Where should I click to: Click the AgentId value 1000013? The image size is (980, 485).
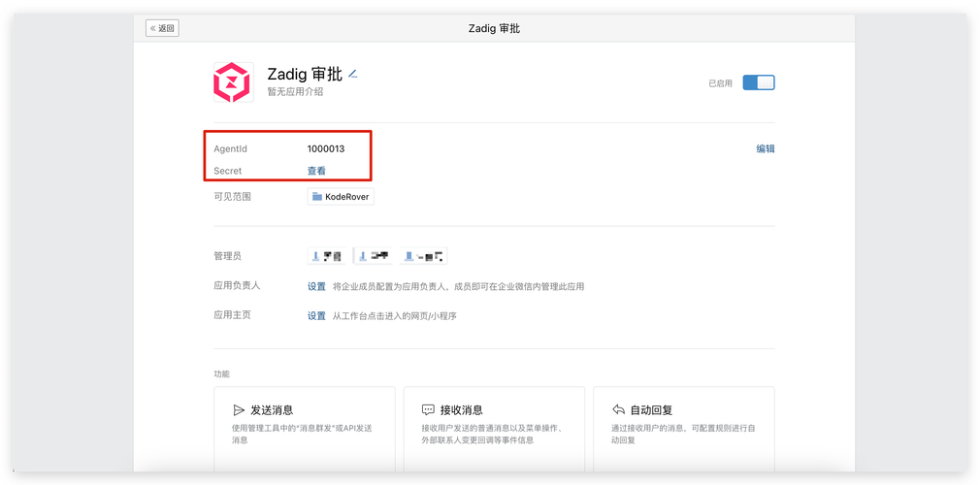(325, 148)
